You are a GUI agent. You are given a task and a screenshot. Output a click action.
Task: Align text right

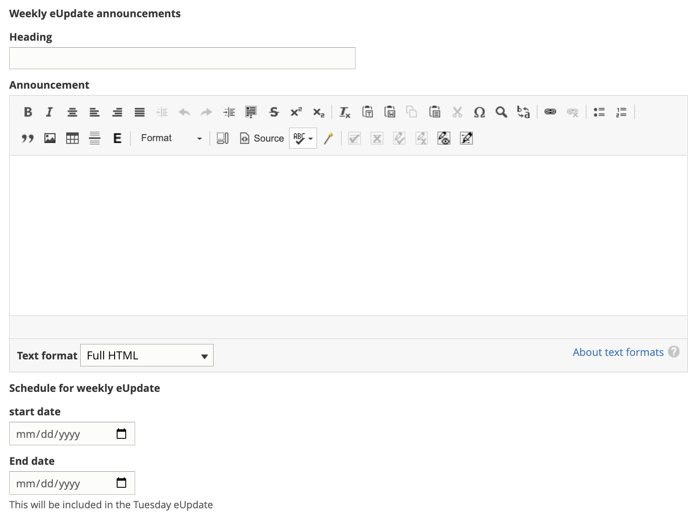point(117,112)
